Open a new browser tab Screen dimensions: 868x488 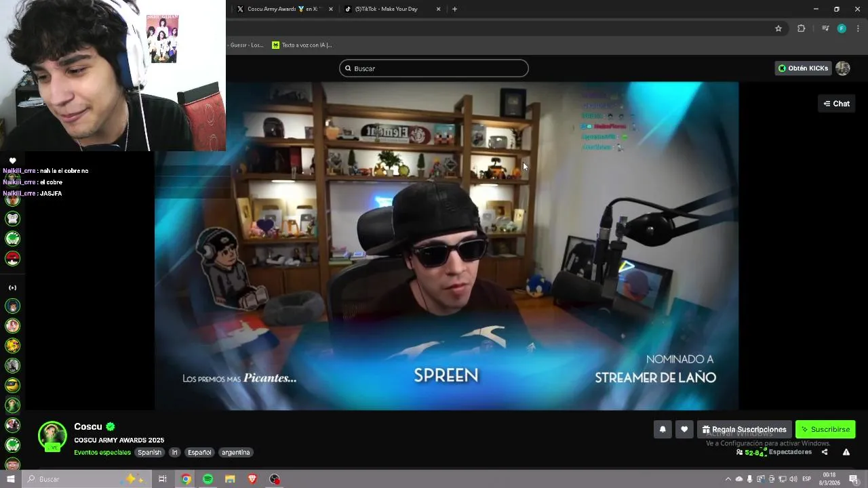tap(454, 9)
